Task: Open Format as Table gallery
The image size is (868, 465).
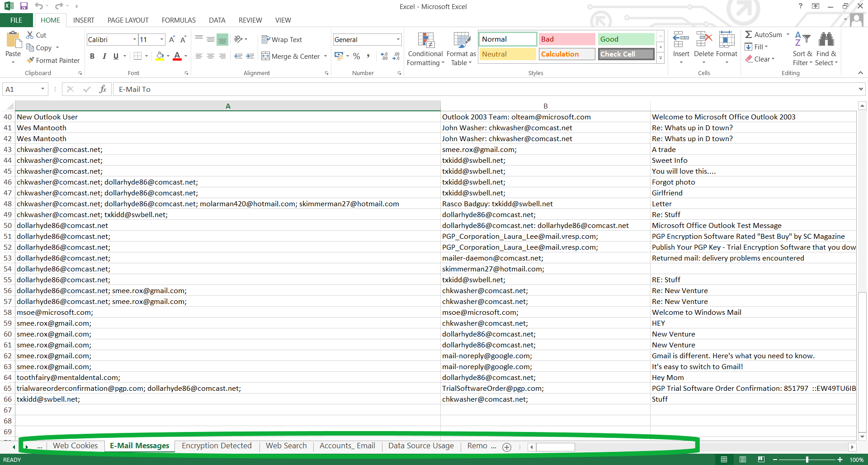Action: pyautogui.click(x=462, y=49)
